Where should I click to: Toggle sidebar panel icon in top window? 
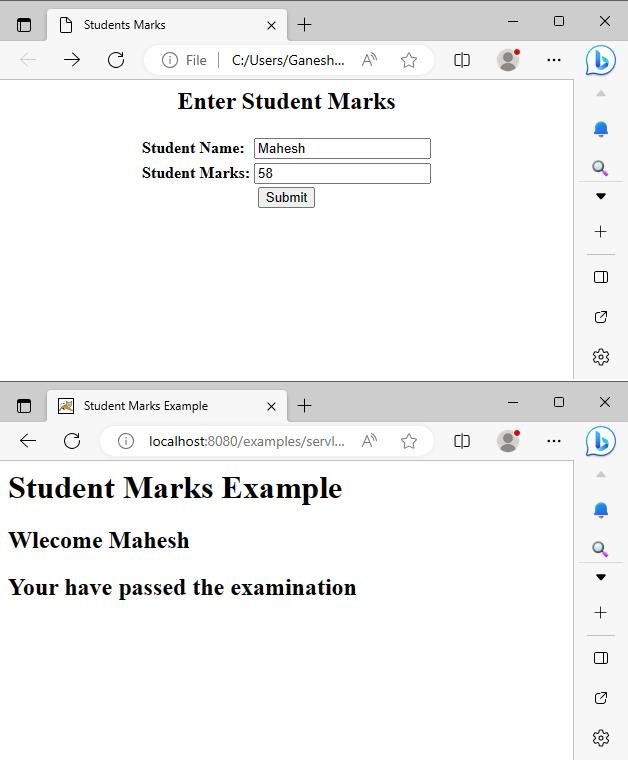tap(601, 277)
